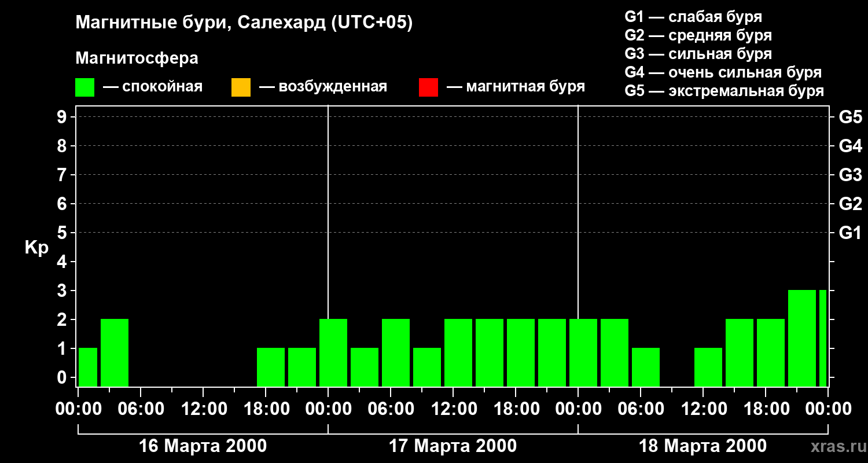Viewport: 868px width, 463px height.
Task: Click the '18:00' time label under 16 Марта
Action: [266, 409]
